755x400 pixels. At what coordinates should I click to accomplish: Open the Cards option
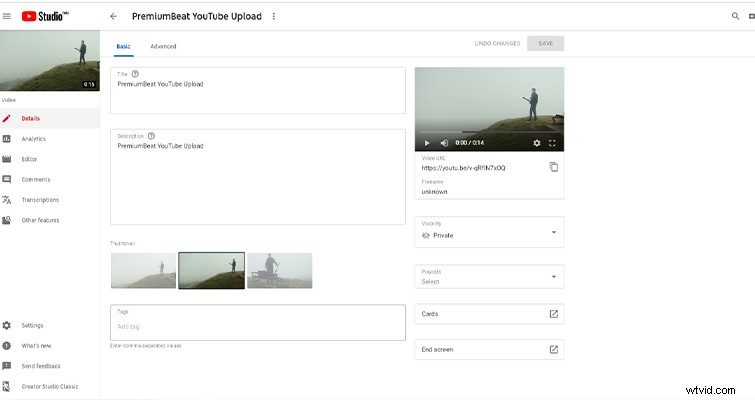489,314
